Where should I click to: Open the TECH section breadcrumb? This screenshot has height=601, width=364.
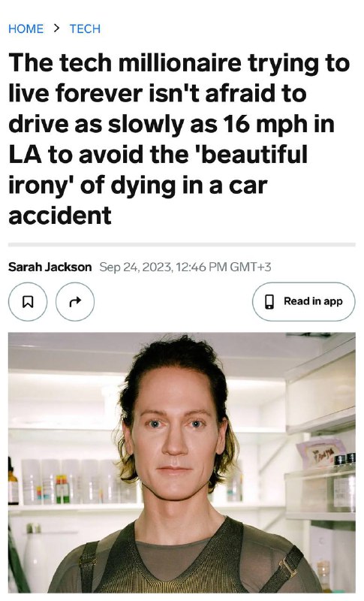pyautogui.click(x=85, y=29)
